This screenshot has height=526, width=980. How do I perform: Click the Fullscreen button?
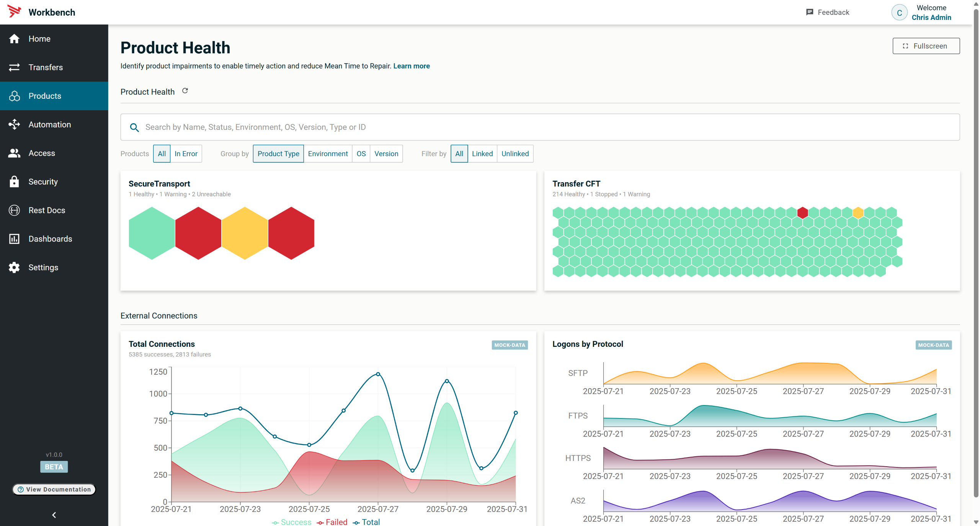click(x=926, y=46)
